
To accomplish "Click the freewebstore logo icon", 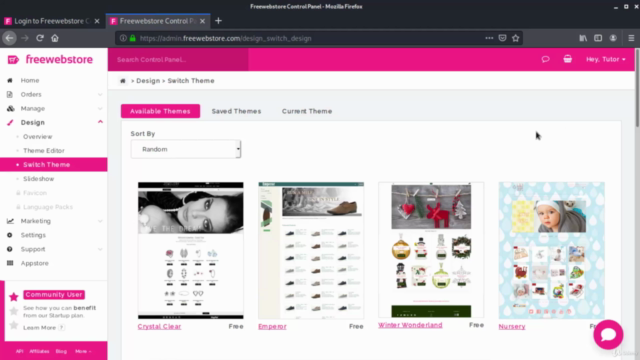I will (13, 60).
